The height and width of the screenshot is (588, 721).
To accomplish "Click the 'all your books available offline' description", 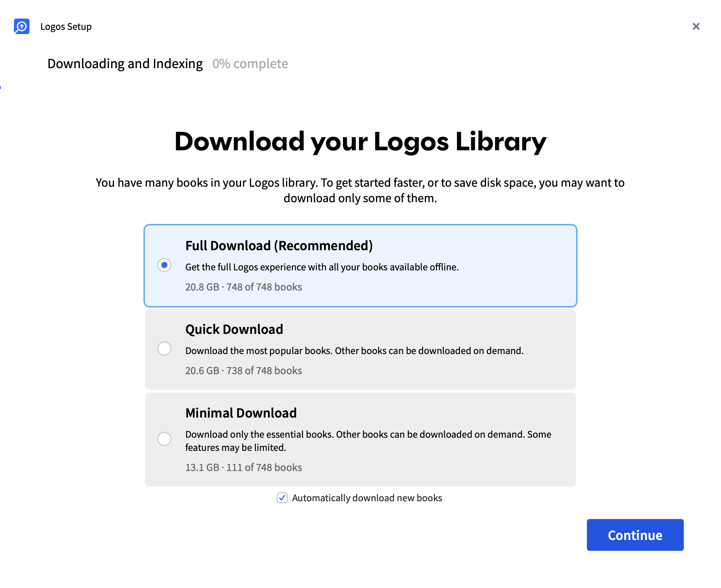I will 322,267.
